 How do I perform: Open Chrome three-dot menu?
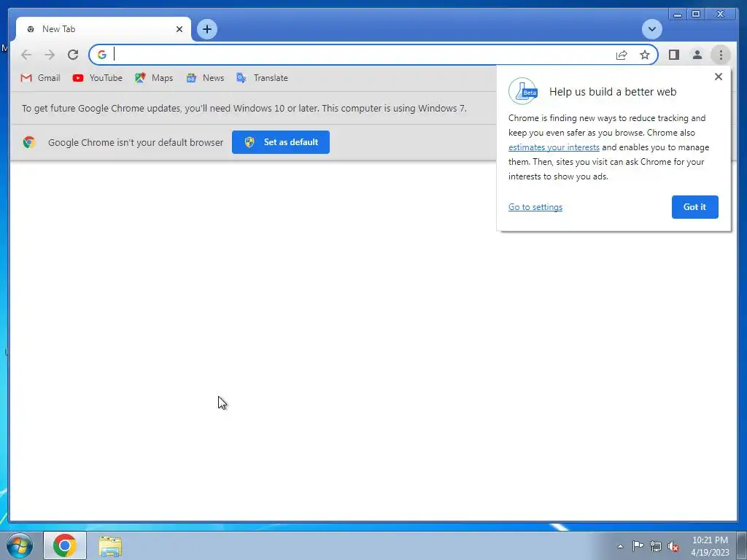tap(721, 55)
